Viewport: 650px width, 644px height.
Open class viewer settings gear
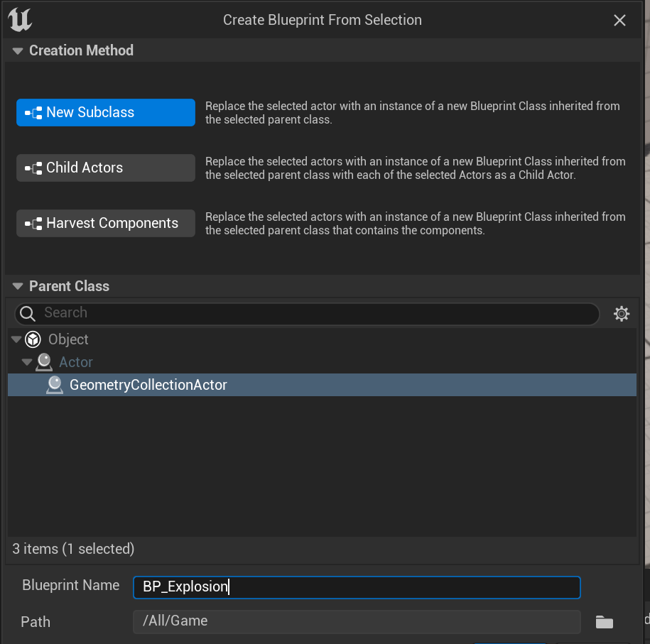click(622, 314)
